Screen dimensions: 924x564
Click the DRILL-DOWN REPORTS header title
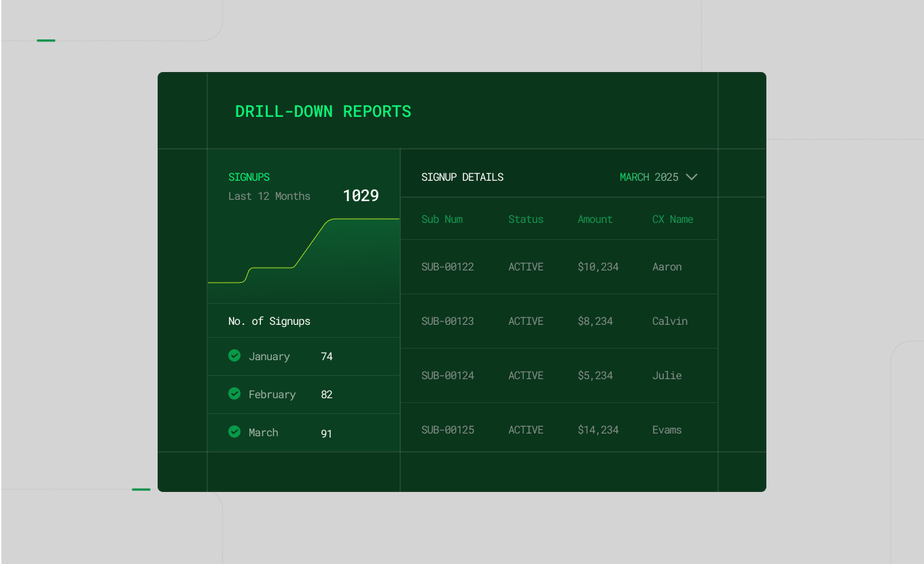(x=323, y=111)
